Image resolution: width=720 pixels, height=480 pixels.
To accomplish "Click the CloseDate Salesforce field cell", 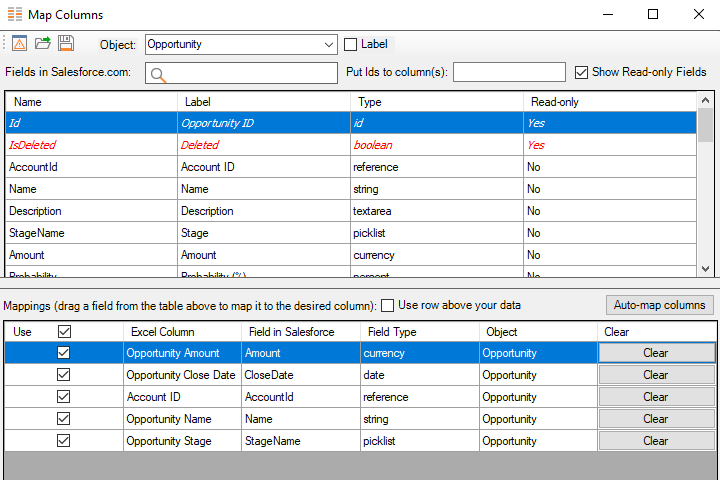I will tap(301, 375).
